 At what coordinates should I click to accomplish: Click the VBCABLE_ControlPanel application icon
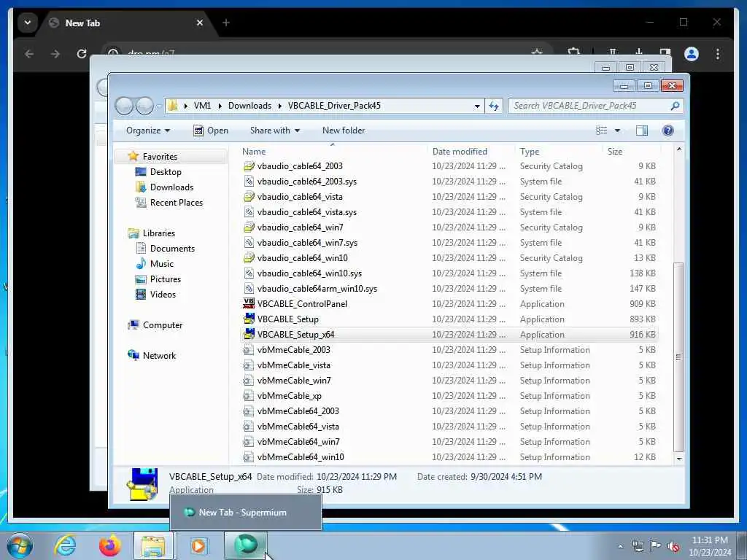click(x=249, y=303)
